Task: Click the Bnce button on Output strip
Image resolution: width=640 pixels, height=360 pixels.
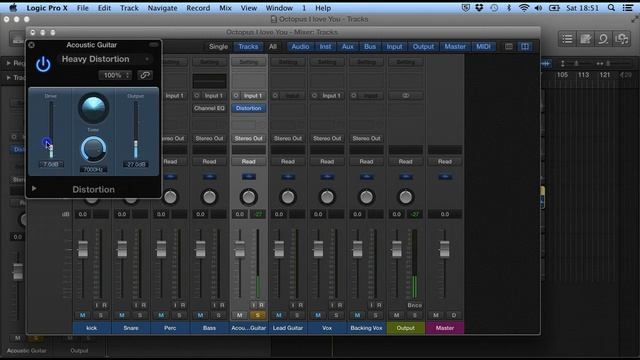Action: 414,305
